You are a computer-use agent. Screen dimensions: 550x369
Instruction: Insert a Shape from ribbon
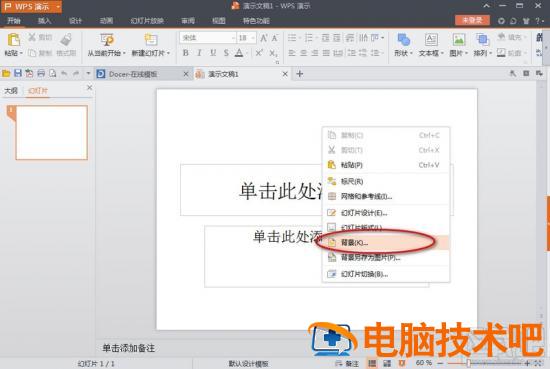pos(403,40)
